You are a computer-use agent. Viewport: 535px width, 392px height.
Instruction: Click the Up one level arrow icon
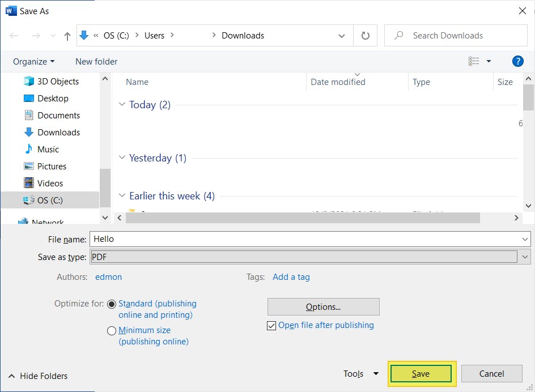(x=67, y=36)
